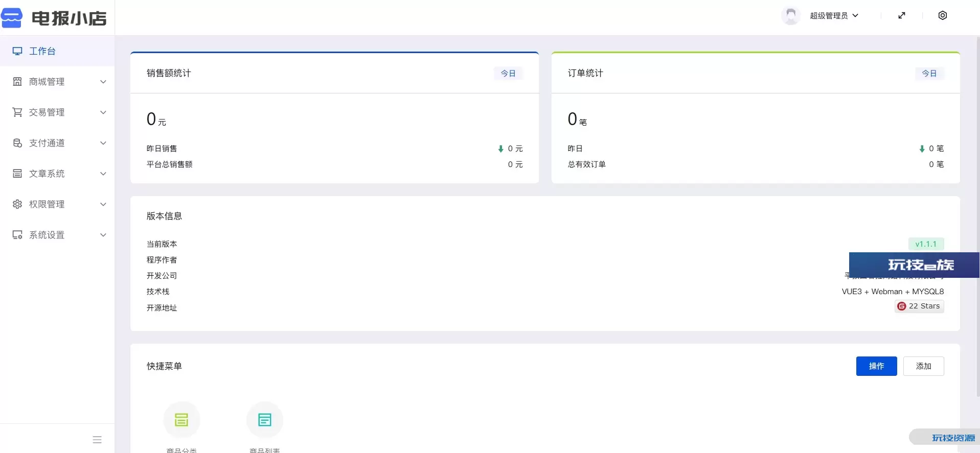Click the 电报小店 shop logo icon
The width and height of the screenshot is (980, 453).
click(x=12, y=18)
